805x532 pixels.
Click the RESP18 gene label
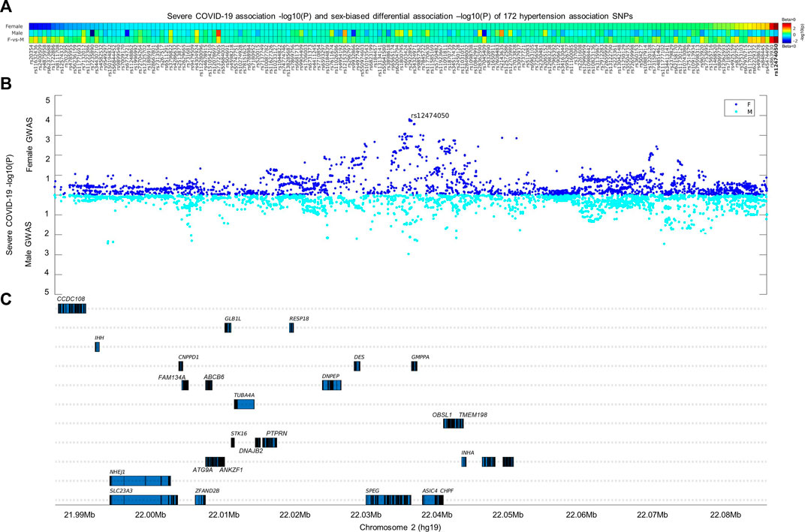pos(299,319)
